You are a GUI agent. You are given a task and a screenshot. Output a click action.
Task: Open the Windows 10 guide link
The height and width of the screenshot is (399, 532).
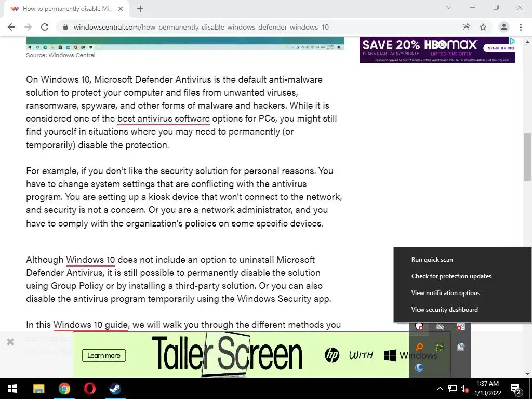click(90, 325)
